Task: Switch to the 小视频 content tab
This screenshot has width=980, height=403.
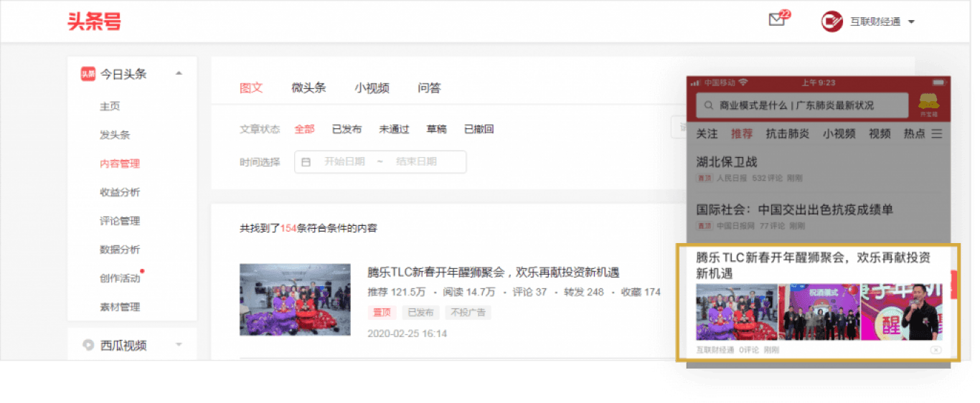Action: coord(372,88)
